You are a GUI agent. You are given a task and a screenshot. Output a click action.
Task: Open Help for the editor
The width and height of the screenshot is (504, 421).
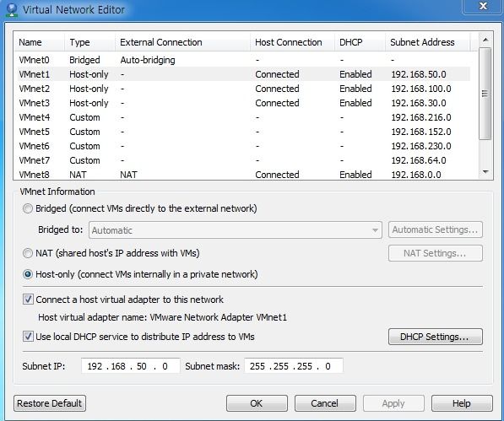462,403
